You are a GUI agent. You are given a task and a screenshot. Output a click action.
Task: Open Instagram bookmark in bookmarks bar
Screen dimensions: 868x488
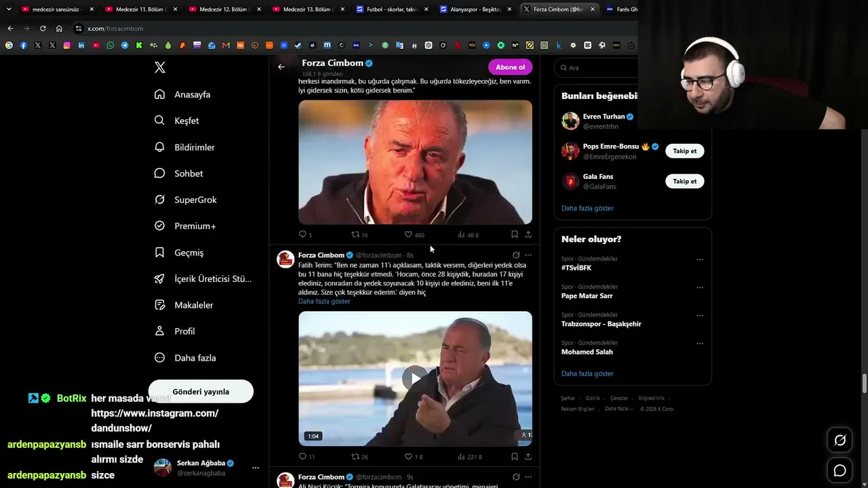click(66, 45)
